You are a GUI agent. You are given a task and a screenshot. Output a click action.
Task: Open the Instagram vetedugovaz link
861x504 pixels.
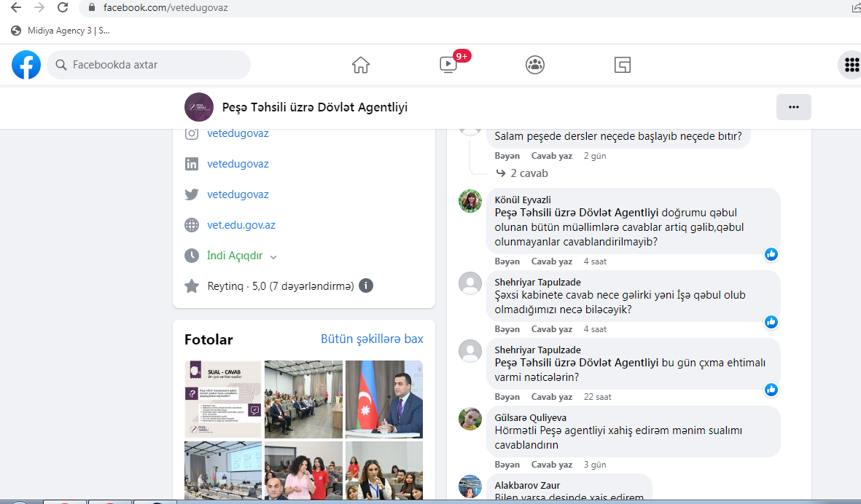click(x=238, y=133)
